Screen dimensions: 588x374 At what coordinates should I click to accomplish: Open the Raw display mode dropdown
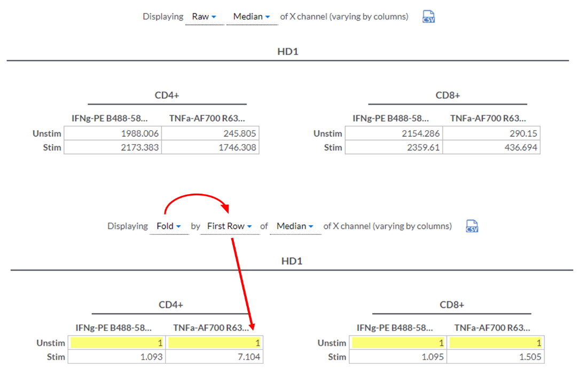(x=204, y=17)
